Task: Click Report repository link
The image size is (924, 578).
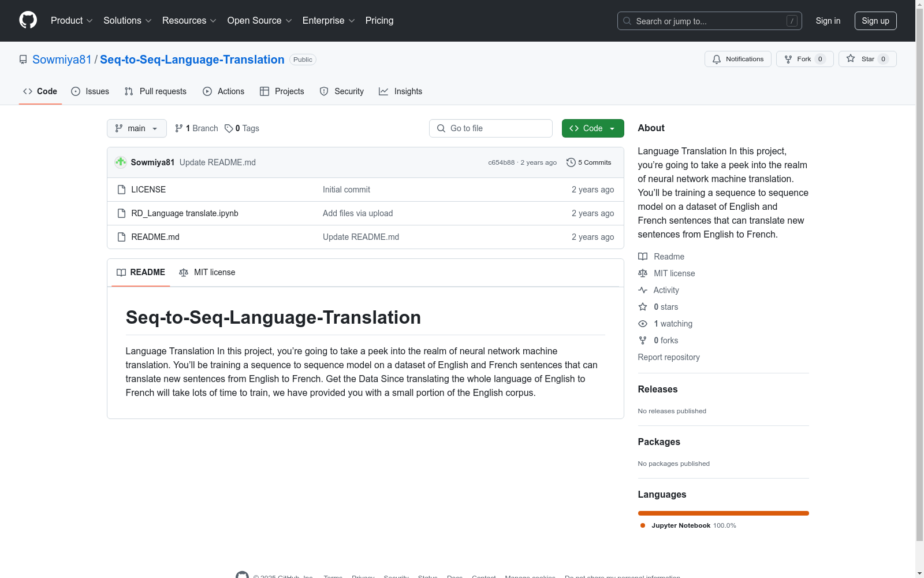Action: pos(669,357)
